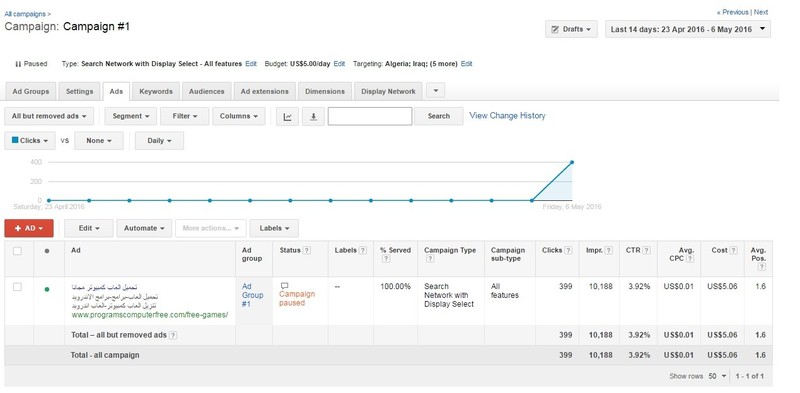This screenshot has width=800, height=393.
Task: Open the None comparison metric dropdown
Action: point(99,141)
